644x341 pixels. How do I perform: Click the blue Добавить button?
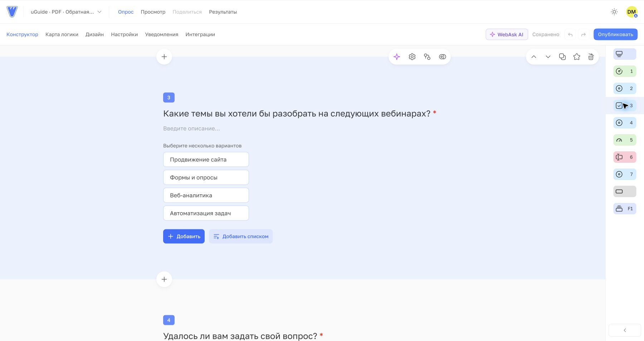(184, 237)
